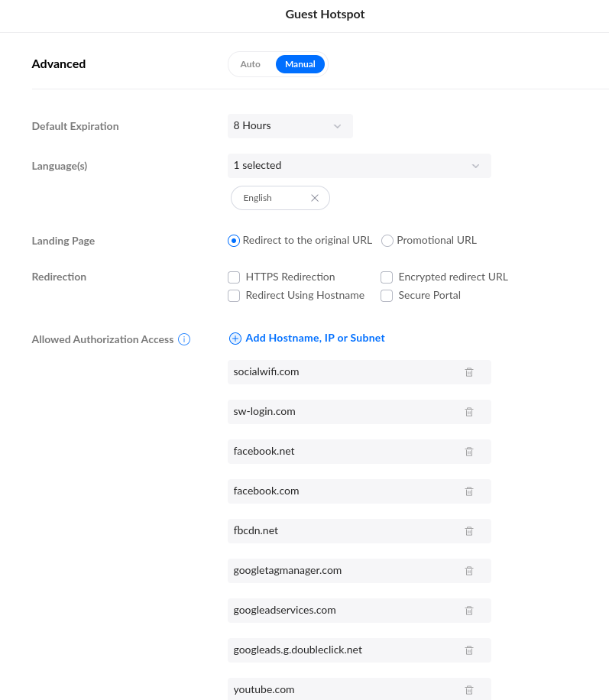This screenshot has width=609, height=700.
Task: Open the Default Expiration dropdown
Action: pyautogui.click(x=290, y=126)
